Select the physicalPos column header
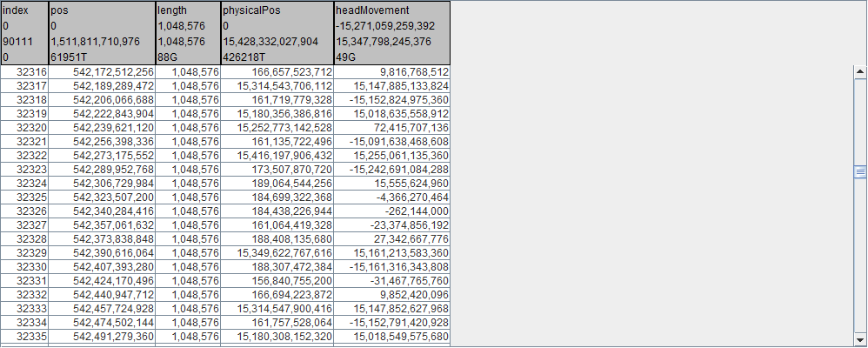This screenshot has height=348, width=868. click(277, 10)
